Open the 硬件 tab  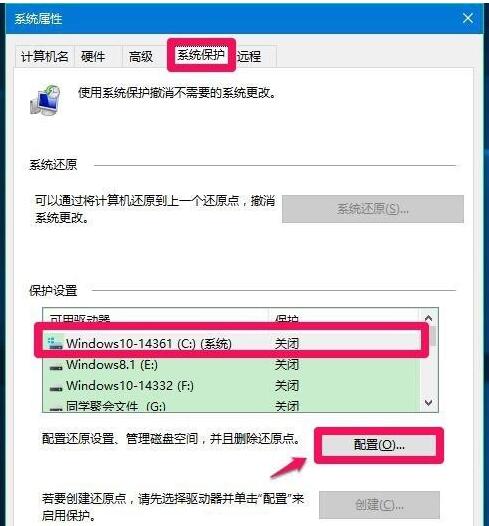(93, 56)
